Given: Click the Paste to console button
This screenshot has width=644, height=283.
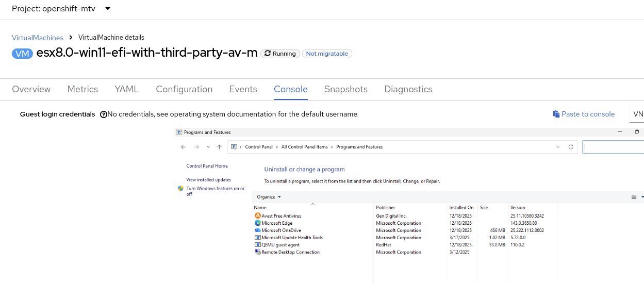Looking at the screenshot, I should coord(584,114).
